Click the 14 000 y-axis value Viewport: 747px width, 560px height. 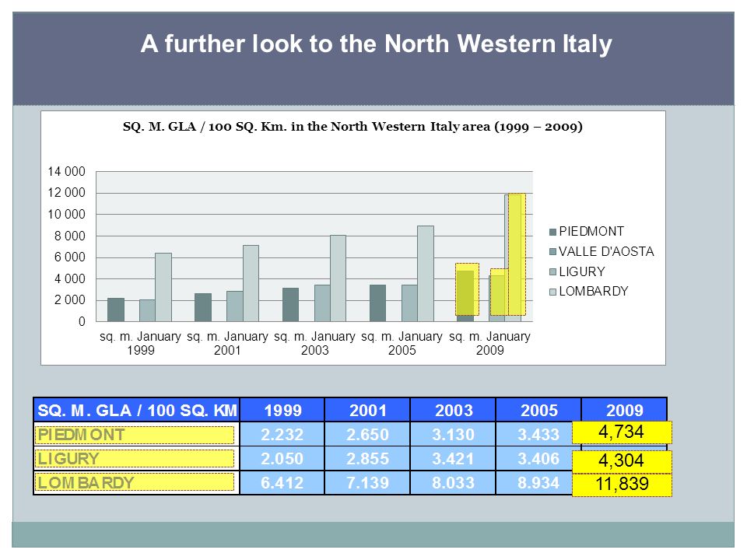66,171
